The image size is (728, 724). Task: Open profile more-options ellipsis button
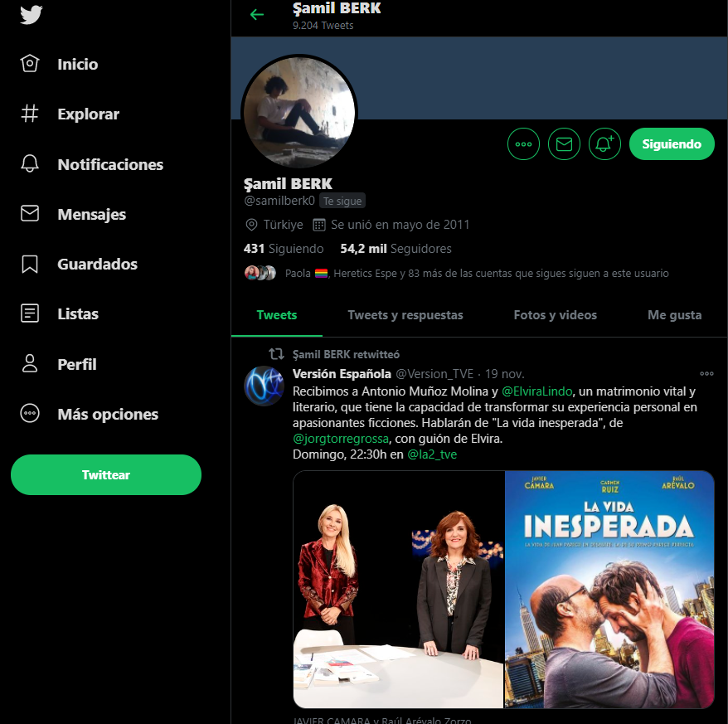[x=523, y=144]
